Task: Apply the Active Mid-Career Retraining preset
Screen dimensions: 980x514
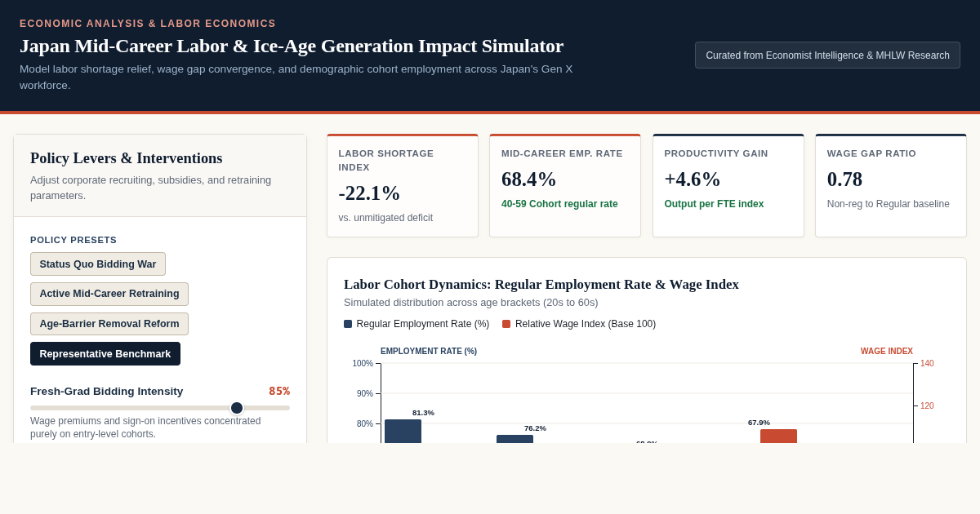Action: [x=109, y=294]
